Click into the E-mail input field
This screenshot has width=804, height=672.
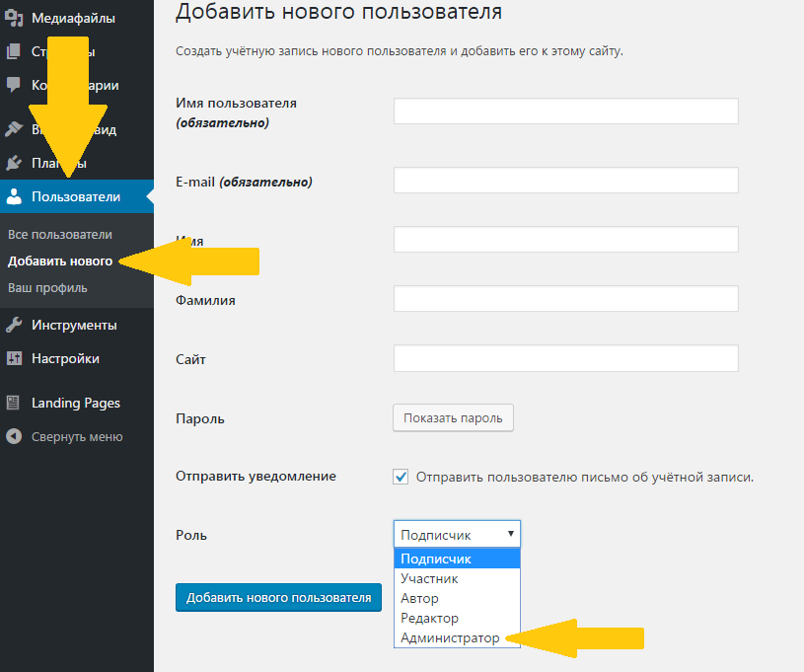pos(565,181)
